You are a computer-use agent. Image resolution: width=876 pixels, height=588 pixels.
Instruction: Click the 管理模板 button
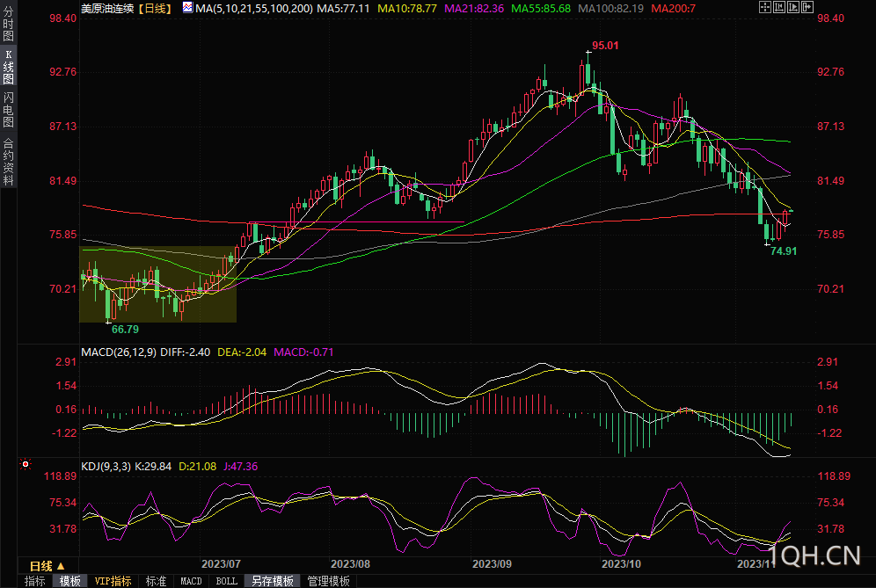[328, 581]
